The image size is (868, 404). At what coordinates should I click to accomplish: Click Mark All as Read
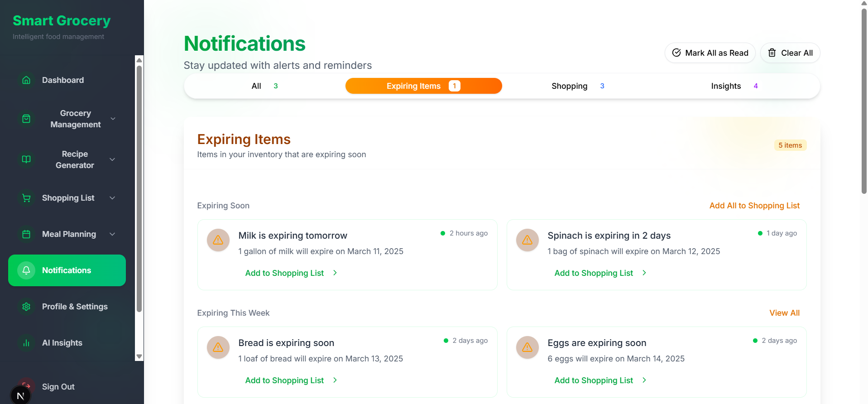[x=710, y=53]
